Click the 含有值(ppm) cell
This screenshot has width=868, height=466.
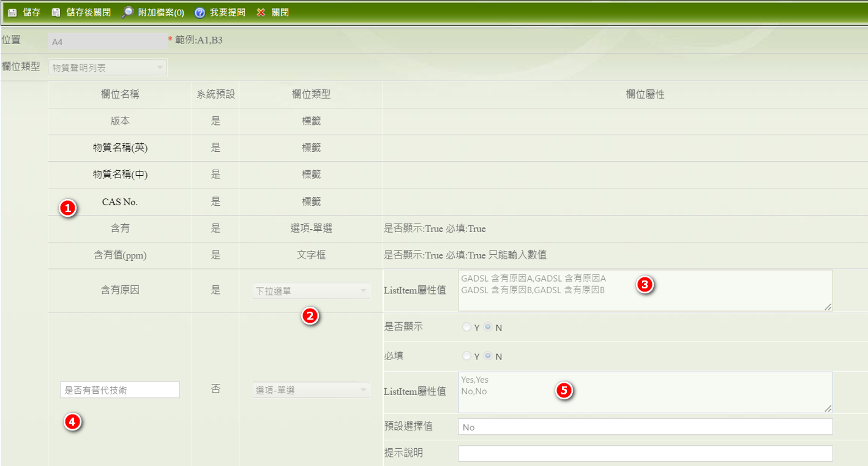[120, 255]
